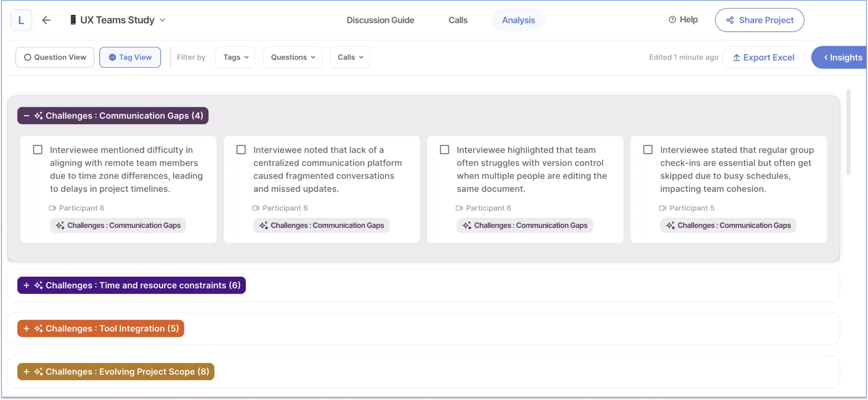The image size is (868, 400).
Task: Click the Challenges : Communication Gaps (4) header label
Action: pyautogui.click(x=125, y=115)
